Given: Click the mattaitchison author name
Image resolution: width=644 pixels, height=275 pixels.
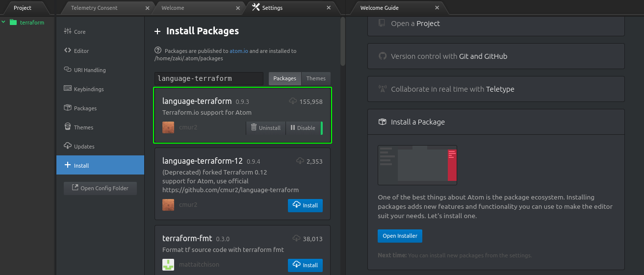Looking at the screenshot, I should pos(199,265).
